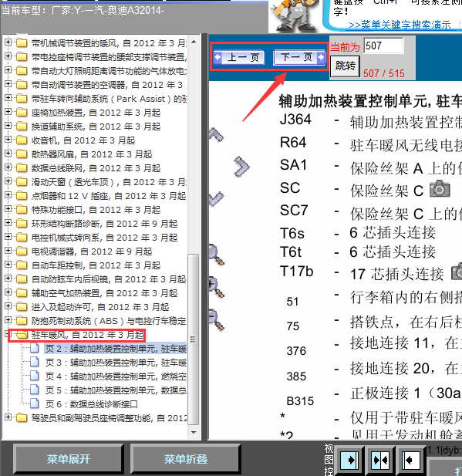Expand 滑动天窗（透光车顶）folder
Screen dimensions: 462x476
tap(8, 181)
